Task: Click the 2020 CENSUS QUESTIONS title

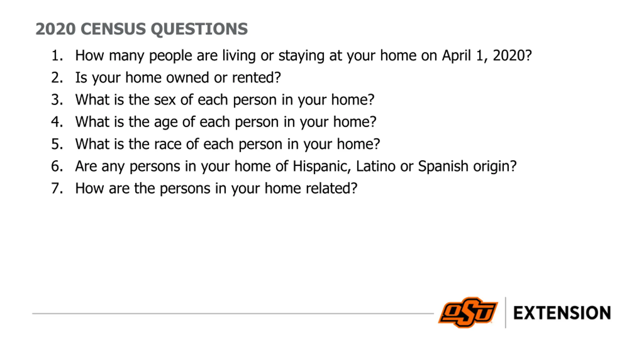Action: pyautogui.click(x=142, y=29)
